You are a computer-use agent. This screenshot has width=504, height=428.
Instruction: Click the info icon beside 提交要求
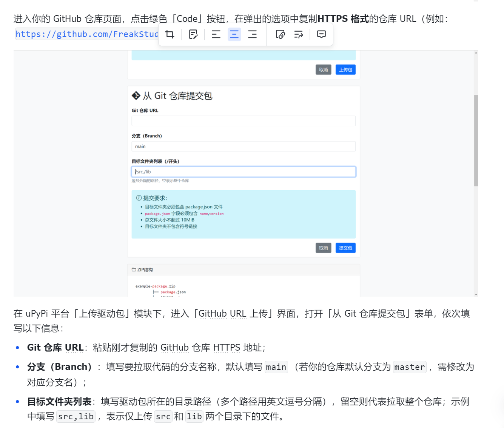[x=139, y=198]
